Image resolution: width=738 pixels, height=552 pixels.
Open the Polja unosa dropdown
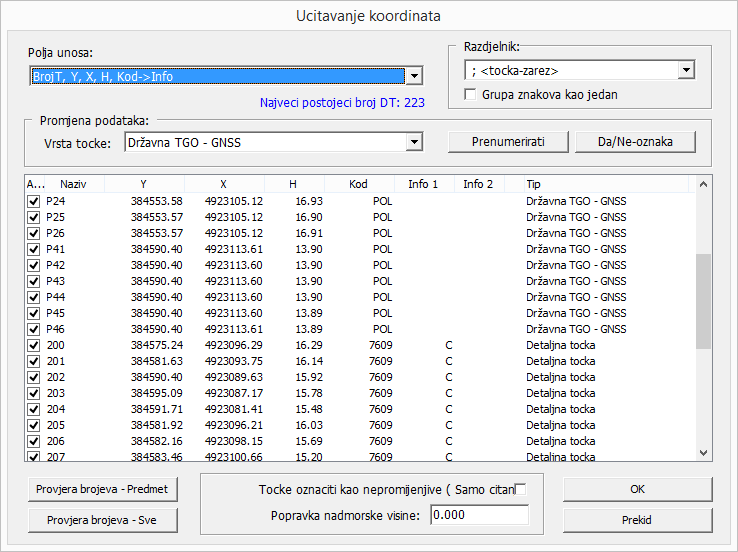[x=414, y=76]
